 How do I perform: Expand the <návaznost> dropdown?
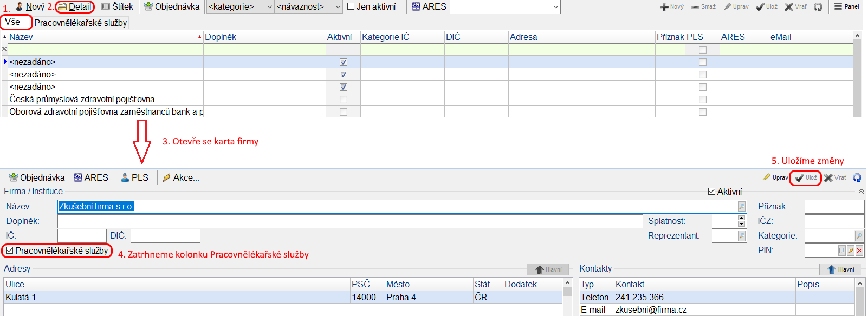coord(338,7)
